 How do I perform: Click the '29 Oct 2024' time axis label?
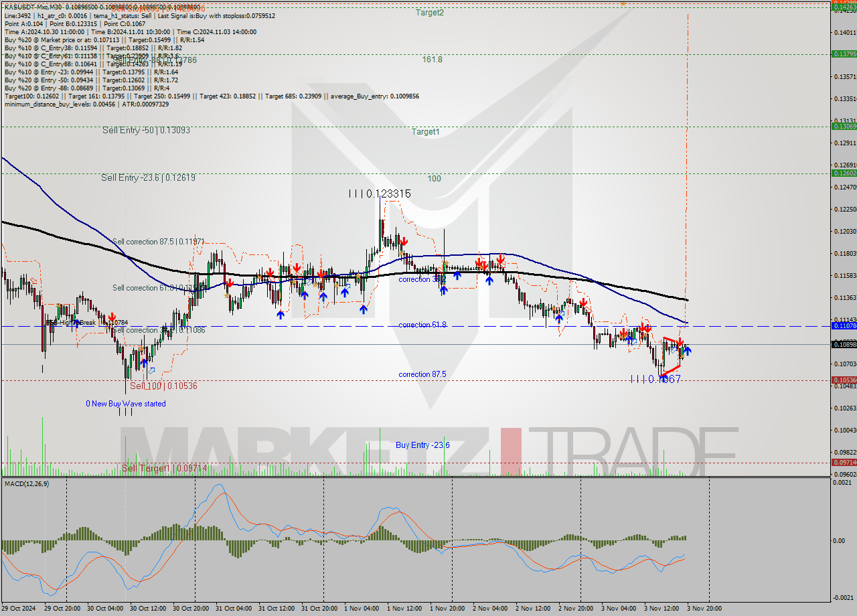[x=20, y=609]
